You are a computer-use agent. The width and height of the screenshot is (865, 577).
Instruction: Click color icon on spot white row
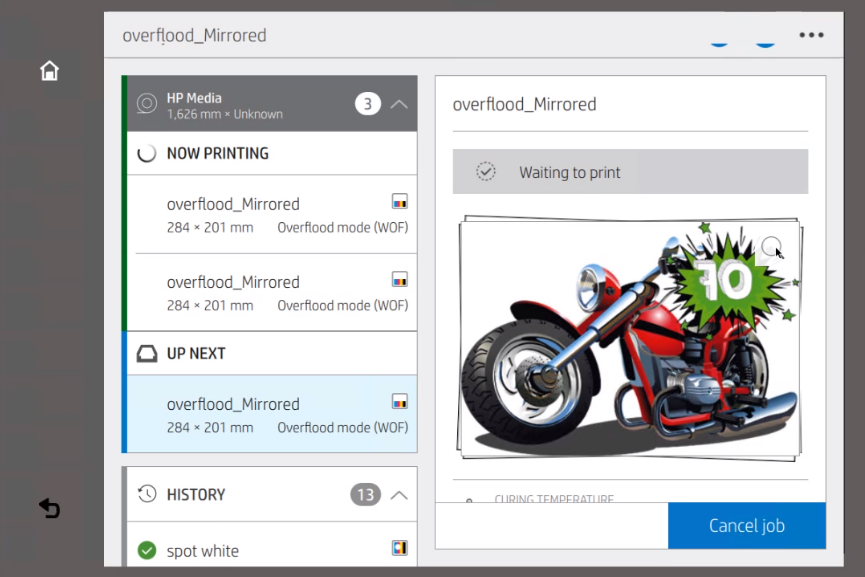[x=400, y=548]
